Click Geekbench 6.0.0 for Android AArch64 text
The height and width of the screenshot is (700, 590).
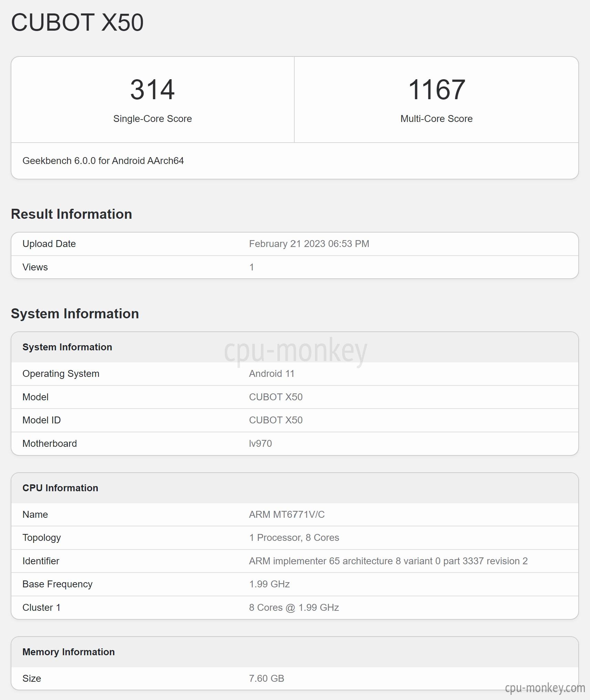pos(103,161)
